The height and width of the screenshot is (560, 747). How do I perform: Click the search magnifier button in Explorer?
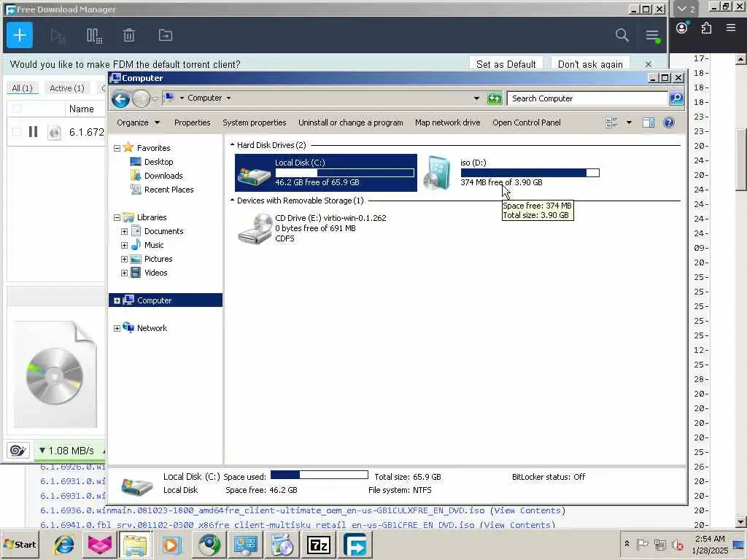point(676,98)
